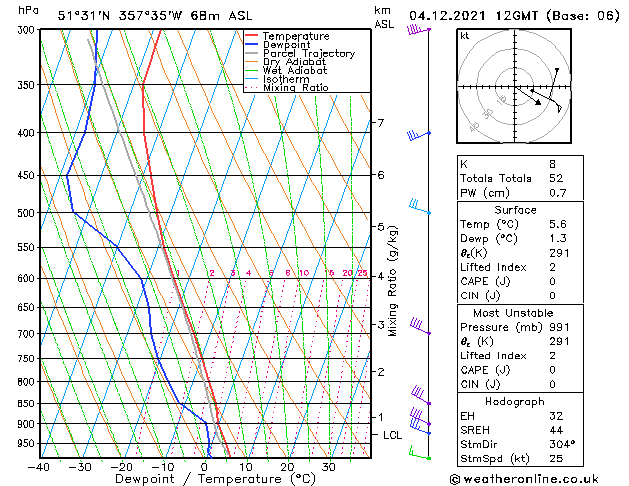Select the PW (cm) value 0.7

pyautogui.click(x=558, y=193)
